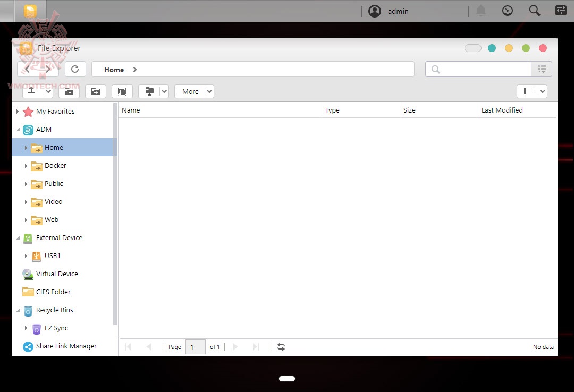Viewport: 574px width, 392px height.
Task: Open the upload dropdown arrow
Action: [48, 91]
